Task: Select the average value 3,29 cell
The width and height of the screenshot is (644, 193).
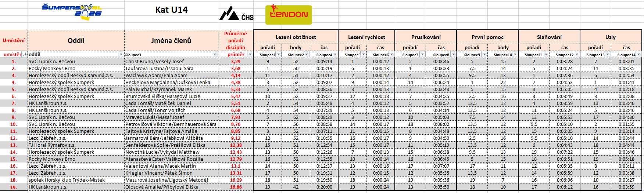Action: pyautogui.click(x=236, y=62)
